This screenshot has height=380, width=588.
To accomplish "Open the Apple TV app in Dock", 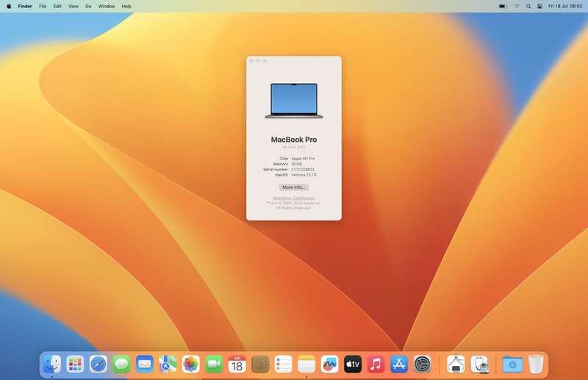I will [353, 364].
